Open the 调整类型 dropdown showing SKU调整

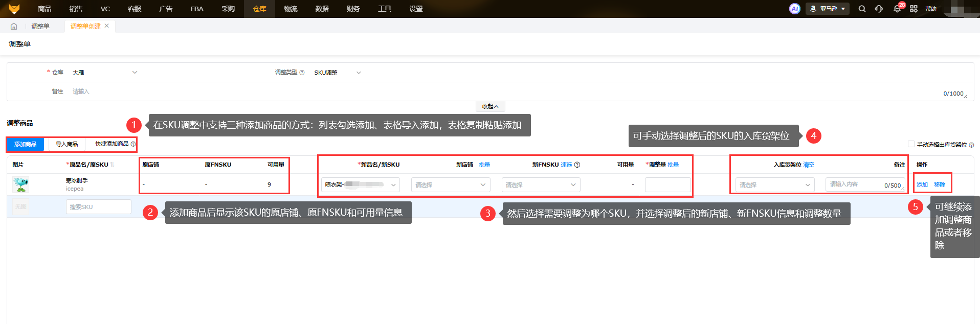point(338,73)
